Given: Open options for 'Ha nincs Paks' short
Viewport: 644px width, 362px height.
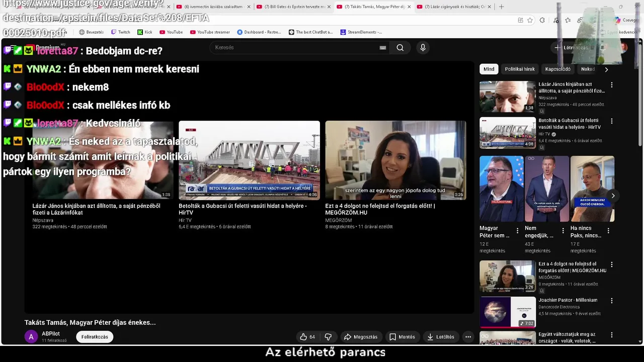Looking at the screenshot, I should pyautogui.click(x=608, y=231).
